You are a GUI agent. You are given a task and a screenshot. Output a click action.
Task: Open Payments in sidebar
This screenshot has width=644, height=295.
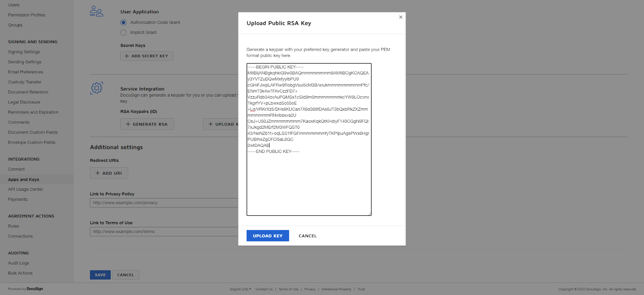coord(18,199)
